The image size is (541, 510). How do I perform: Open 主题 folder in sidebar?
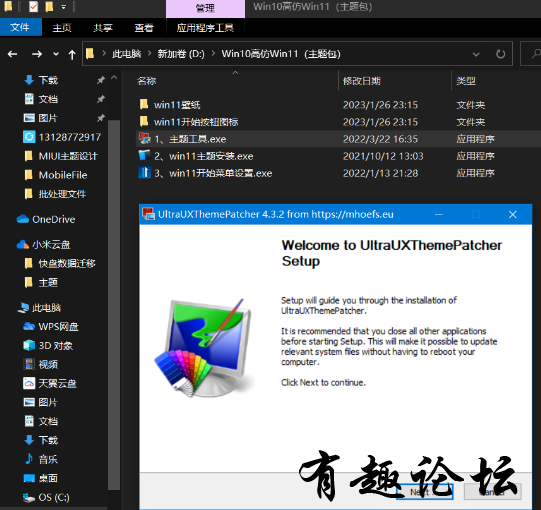(41, 282)
